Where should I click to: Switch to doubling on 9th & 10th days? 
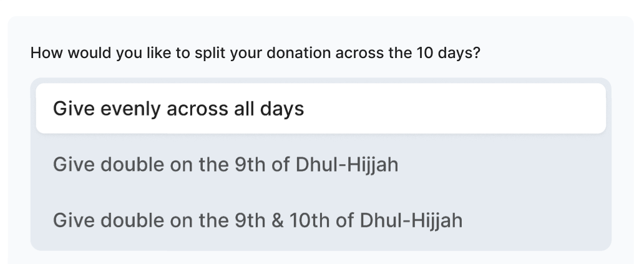click(321, 220)
